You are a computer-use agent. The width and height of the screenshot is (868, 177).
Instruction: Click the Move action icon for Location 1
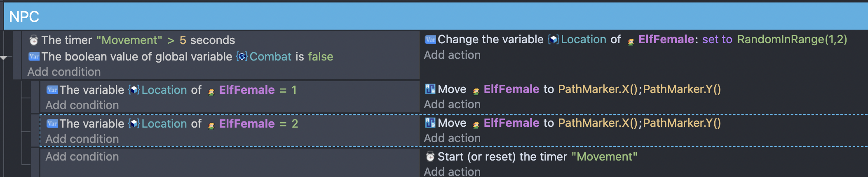tap(430, 89)
